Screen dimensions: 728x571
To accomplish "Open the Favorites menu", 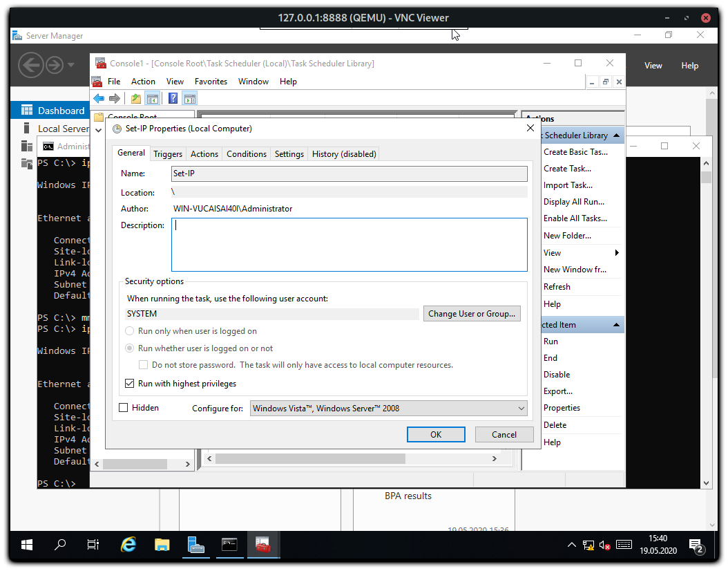I will click(x=211, y=82).
